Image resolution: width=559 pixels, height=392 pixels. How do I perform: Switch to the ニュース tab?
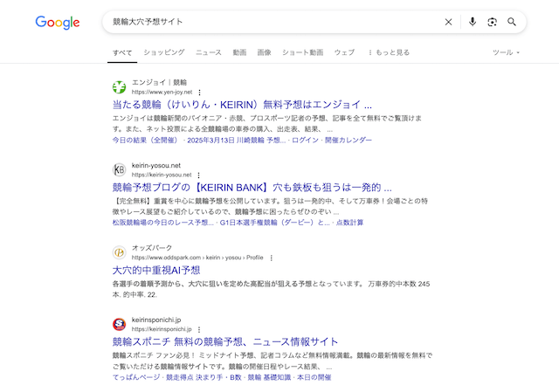pos(208,52)
